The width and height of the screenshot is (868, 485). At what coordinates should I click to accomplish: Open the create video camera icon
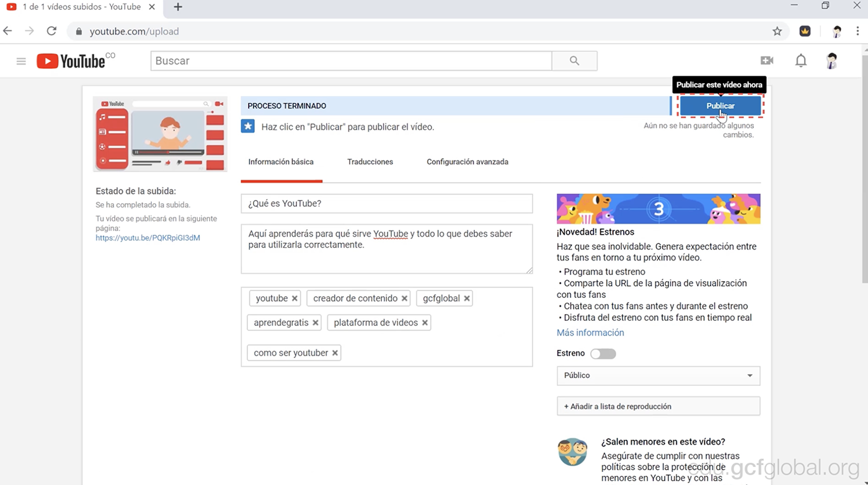point(767,61)
